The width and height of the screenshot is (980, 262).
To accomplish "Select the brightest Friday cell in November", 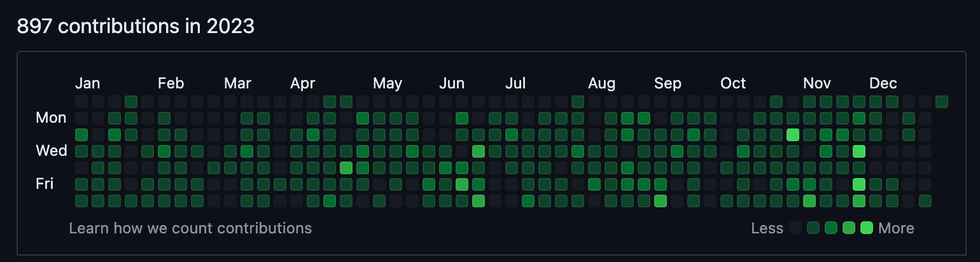I will (859, 184).
